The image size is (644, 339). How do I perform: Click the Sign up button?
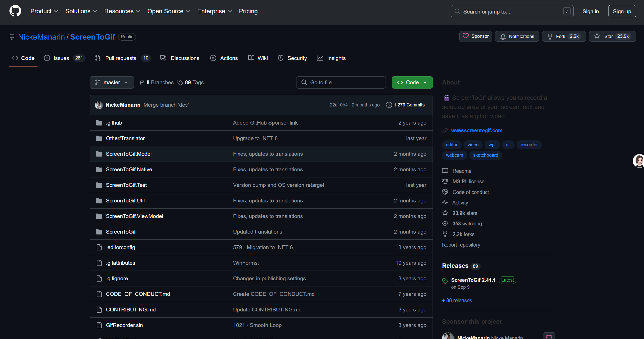click(622, 11)
